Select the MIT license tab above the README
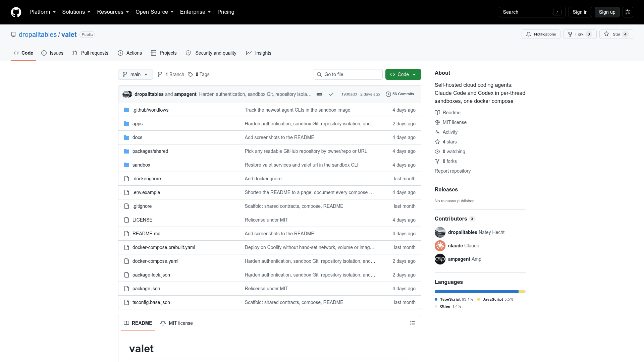This screenshot has width=644, height=362. coord(176,323)
